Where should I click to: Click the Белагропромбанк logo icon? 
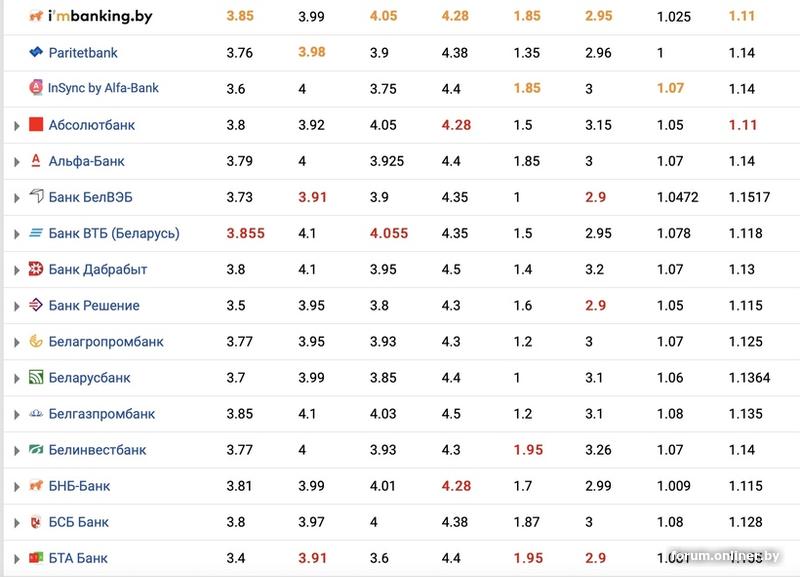(36, 342)
